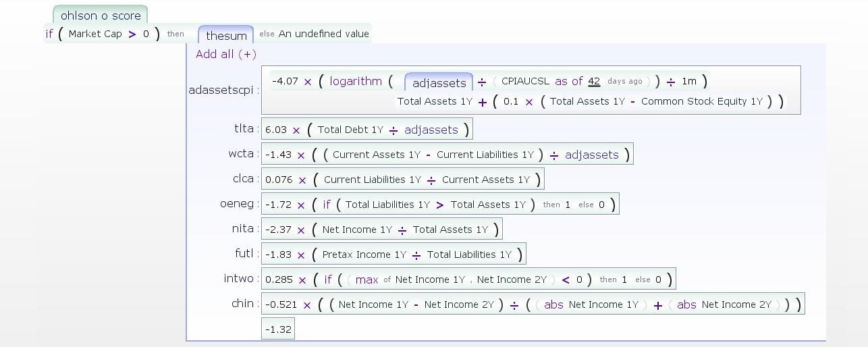Screen dimensions: 868x347
Task: Select the 'wcta' row label
Action: (241, 153)
